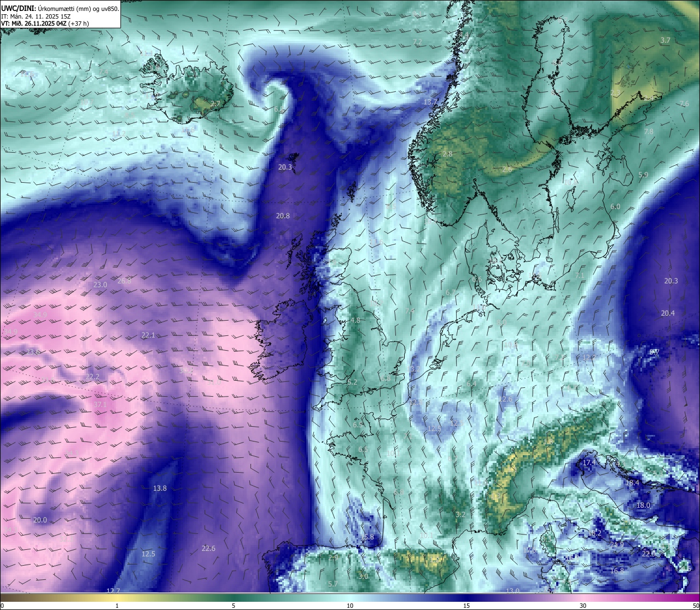Screen dimensions: 700x610
Task: Click the UWC/DINI Úrkomumætti title text
Action: 60,9
